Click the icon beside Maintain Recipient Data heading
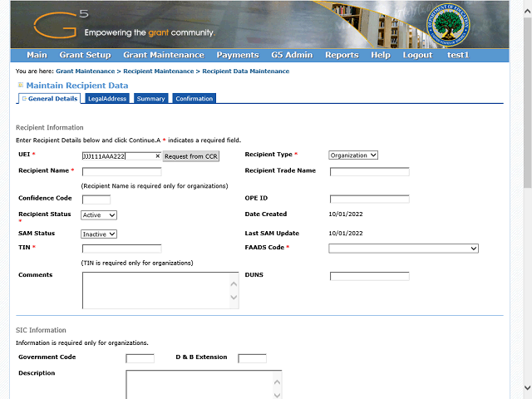Image resolution: width=532 pixels, height=399 pixels. tap(21, 85)
